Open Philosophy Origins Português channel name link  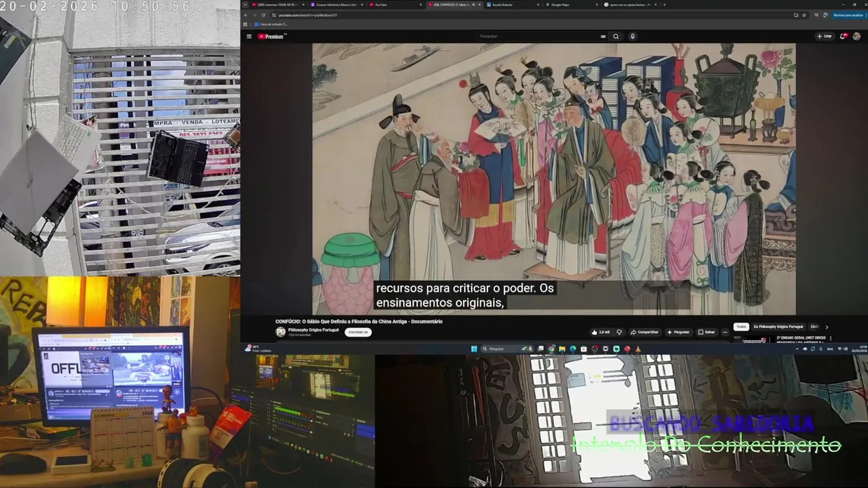click(x=313, y=329)
